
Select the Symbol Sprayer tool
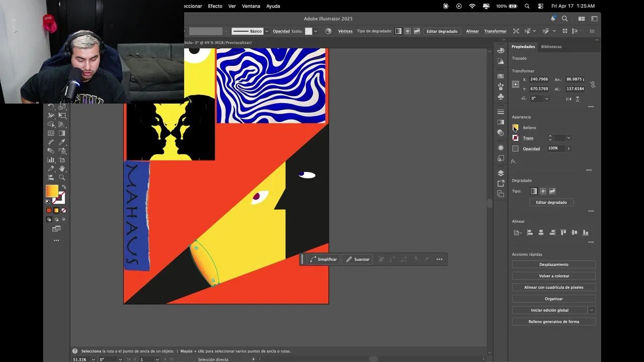(62, 150)
